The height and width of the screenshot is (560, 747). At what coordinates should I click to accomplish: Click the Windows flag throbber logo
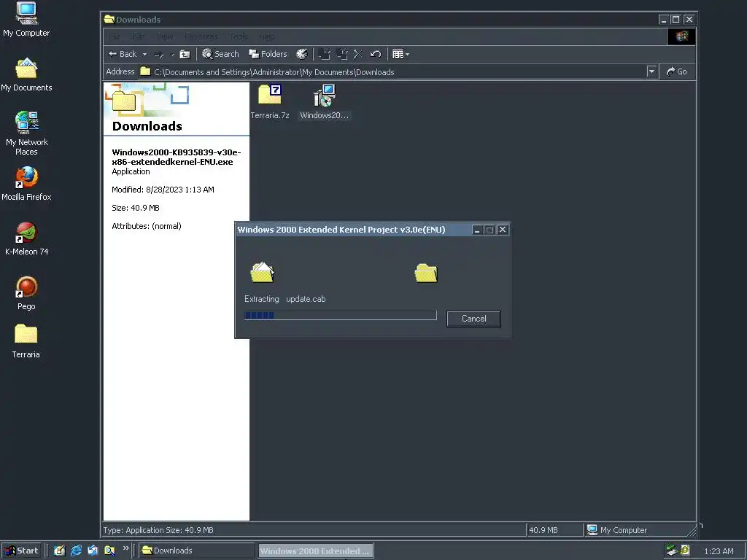pos(681,36)
